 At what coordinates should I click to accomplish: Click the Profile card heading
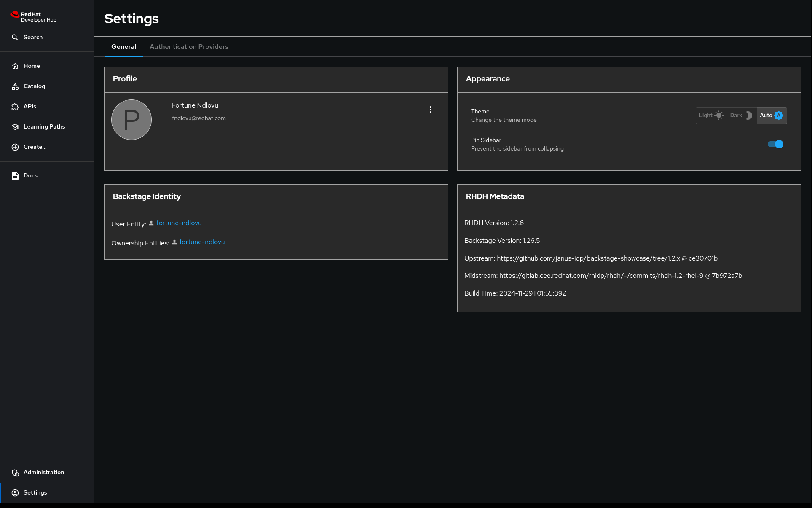(x=125, y=79)
